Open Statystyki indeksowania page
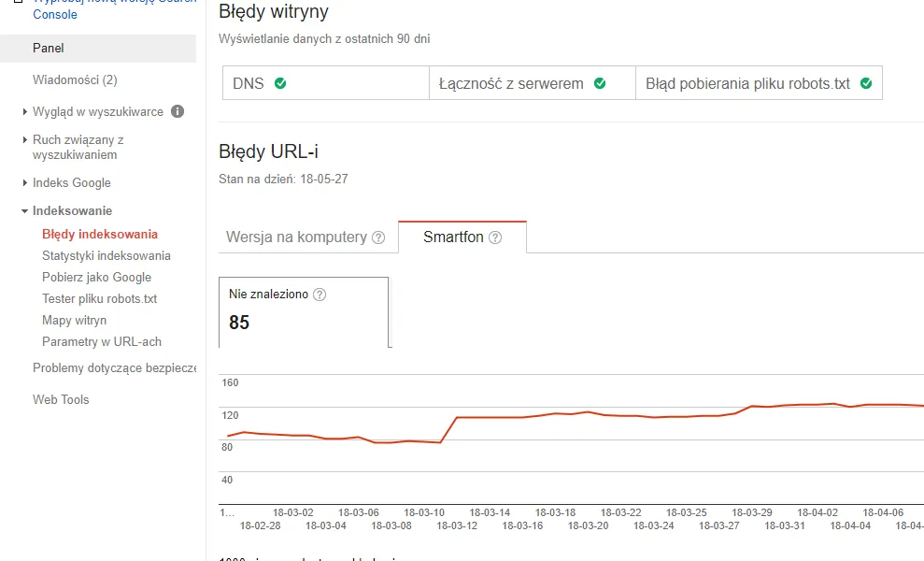The height and width of the screenshot is (561, 924). (x=107, y=256)
